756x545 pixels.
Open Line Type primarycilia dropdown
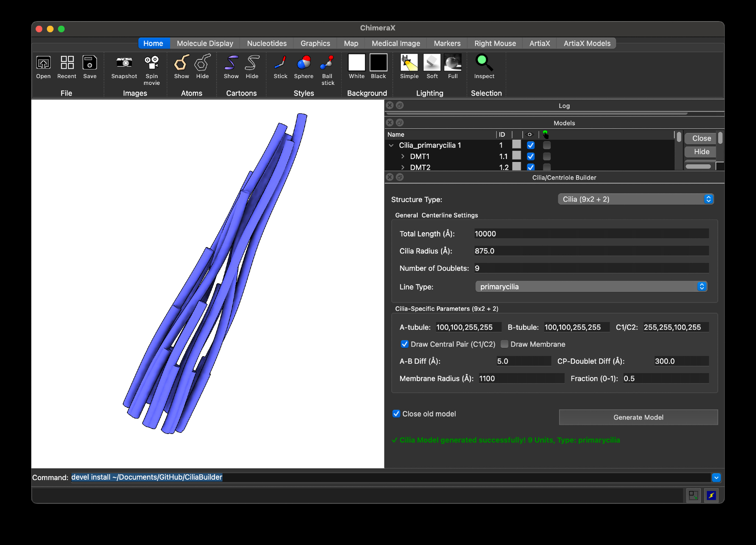[x=591, y=287]
